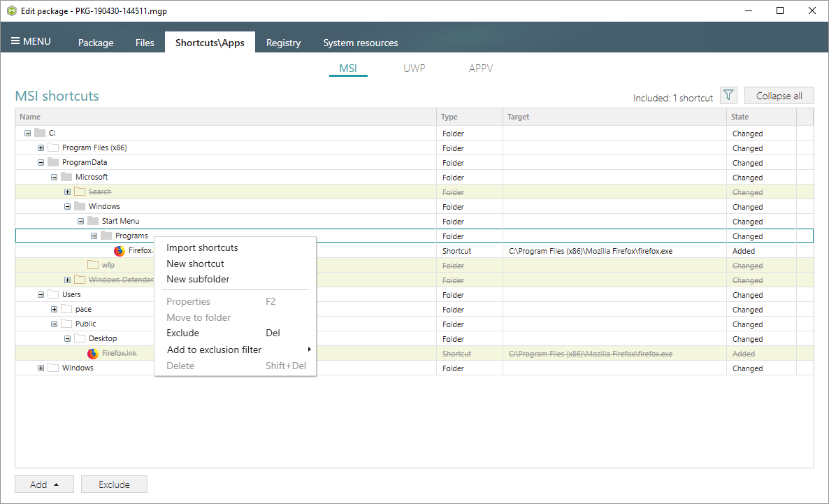Click the Public folder icon
Screen dimensions: 829x504
(66, 324)
